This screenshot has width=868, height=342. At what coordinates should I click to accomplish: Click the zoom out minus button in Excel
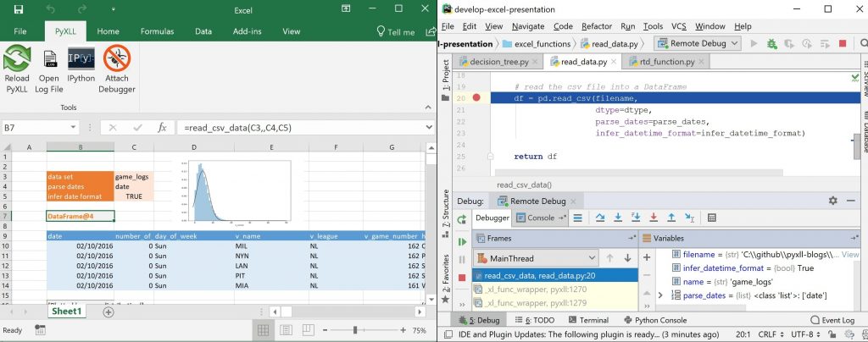(325, 330)
